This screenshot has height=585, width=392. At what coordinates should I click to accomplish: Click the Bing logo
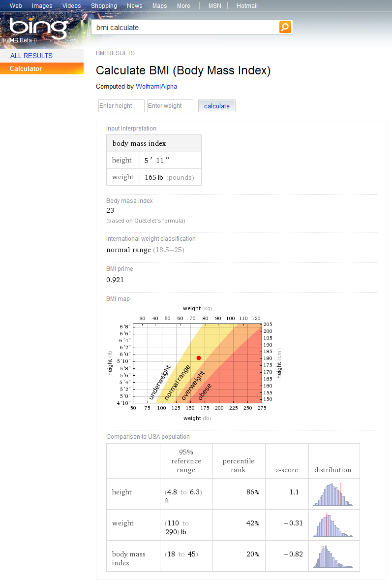[38, 29]
